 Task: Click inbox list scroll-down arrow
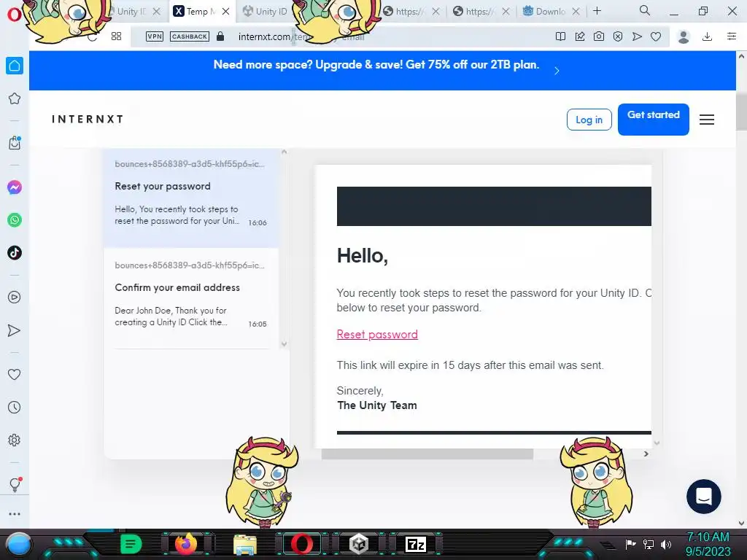[284, 344]
